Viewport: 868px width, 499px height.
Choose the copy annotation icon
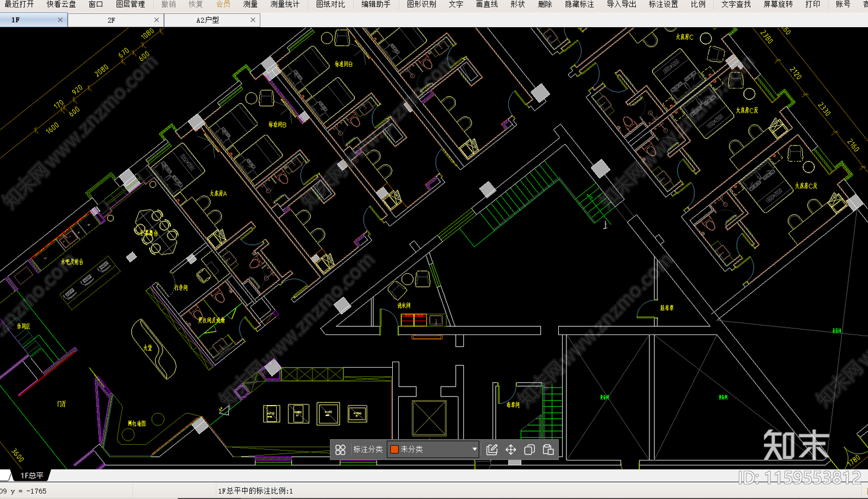(x=529, y=450)
